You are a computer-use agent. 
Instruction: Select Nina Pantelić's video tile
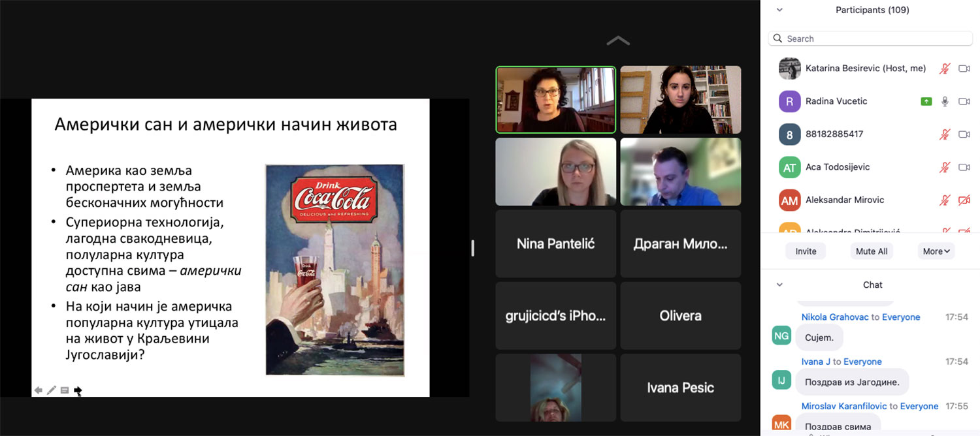pos(555,243)
